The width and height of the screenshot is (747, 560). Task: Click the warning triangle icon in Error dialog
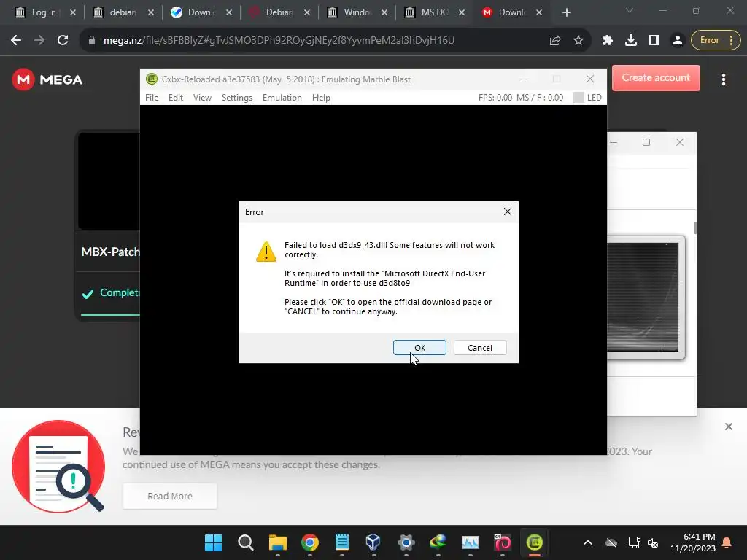pyautogui.click(x=266, y=252)
